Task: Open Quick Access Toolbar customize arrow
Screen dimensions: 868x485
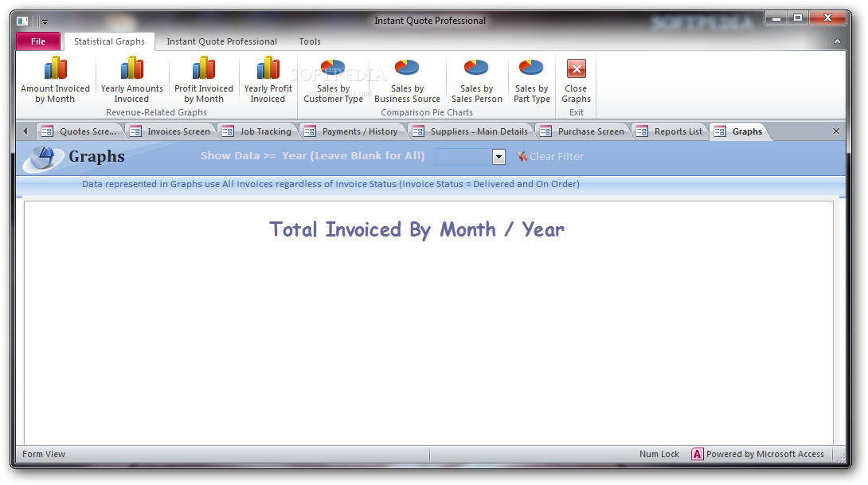Action: (45, 22)
